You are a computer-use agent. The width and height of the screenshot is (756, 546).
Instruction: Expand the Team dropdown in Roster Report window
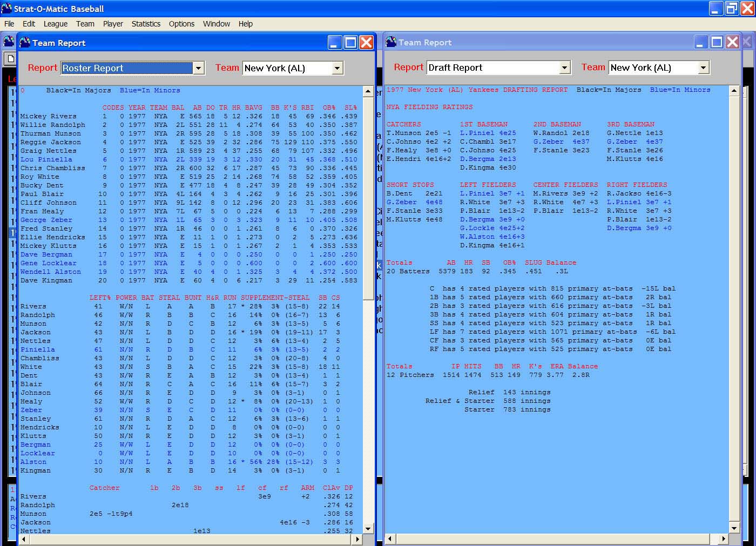coord(337,68)
